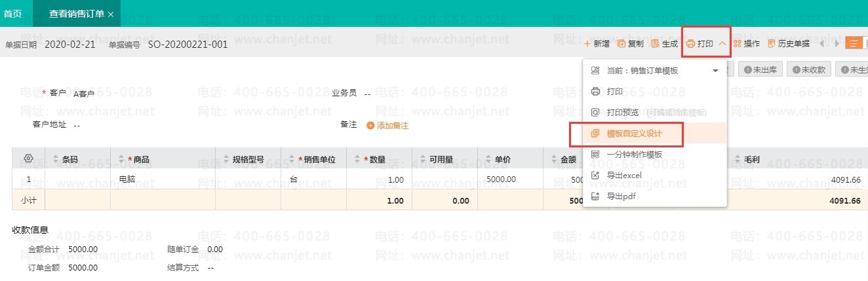This screenshot has width=868, height=281.
Task: Open the 操作 operations menu
Action: click(x=746, y=44)
